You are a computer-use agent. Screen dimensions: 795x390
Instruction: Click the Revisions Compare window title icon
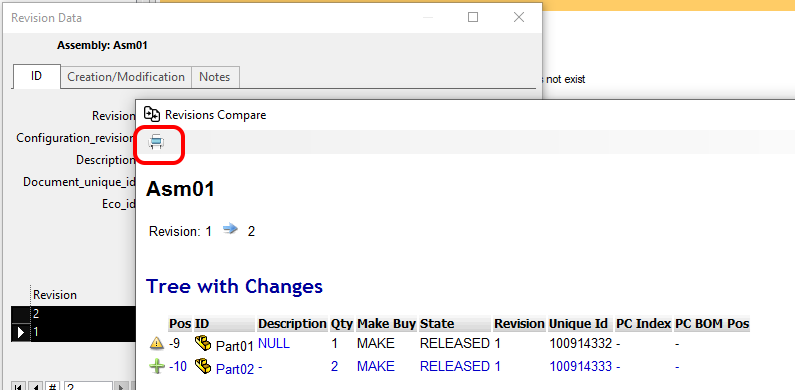(x=152, y=114)
